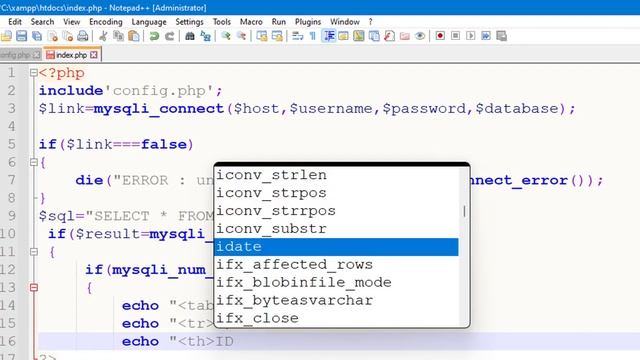640x360 pixels.
Task: Open the Edit menu
Action: click(15, 22)
